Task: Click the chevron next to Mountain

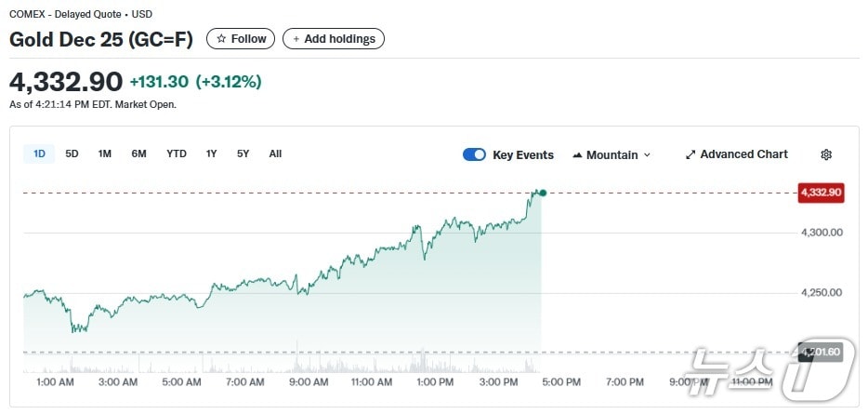Action: 648,155
